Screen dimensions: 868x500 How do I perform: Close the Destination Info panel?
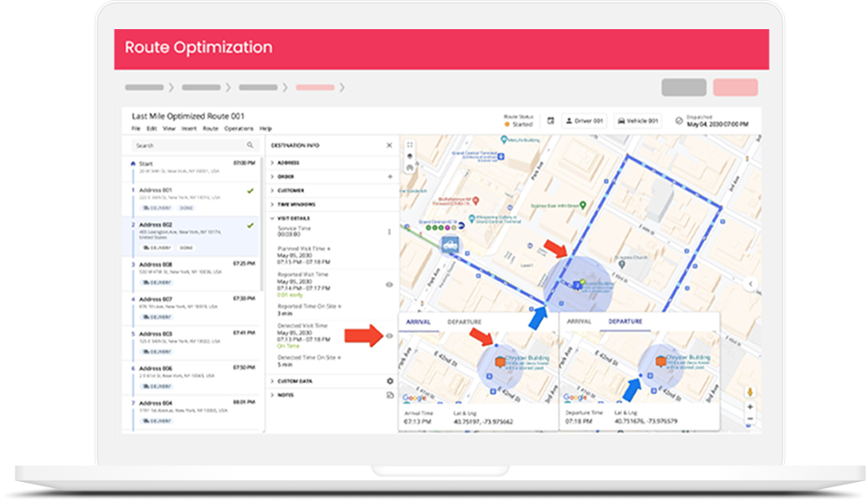(390, 145)
